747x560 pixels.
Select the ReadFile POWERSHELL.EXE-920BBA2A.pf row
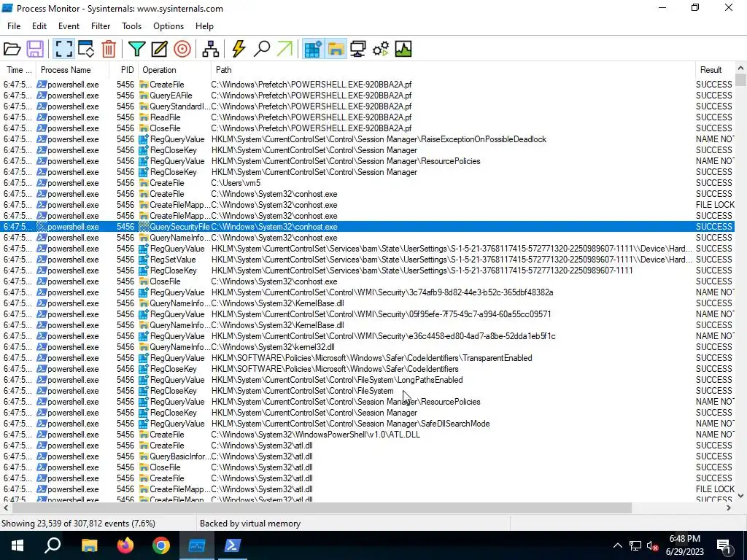tap(368, 117)
